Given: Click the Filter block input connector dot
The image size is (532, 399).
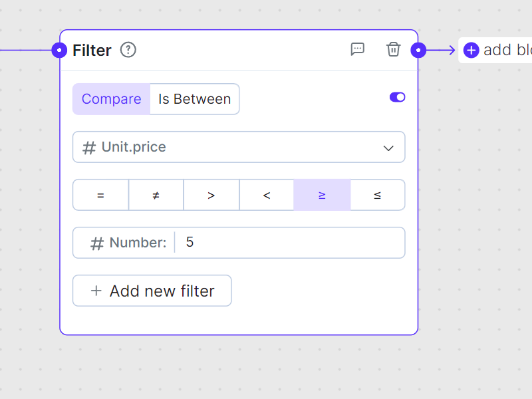Looking at the screenshot, I should (60, 50).
